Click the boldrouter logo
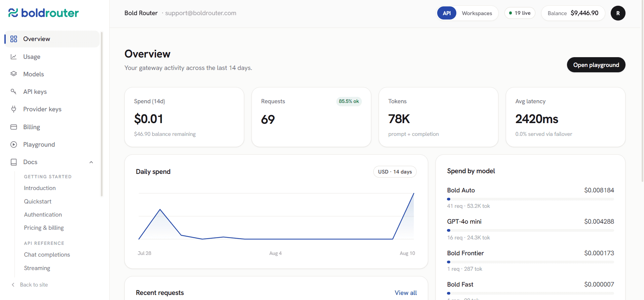 (x=43, y=13)
